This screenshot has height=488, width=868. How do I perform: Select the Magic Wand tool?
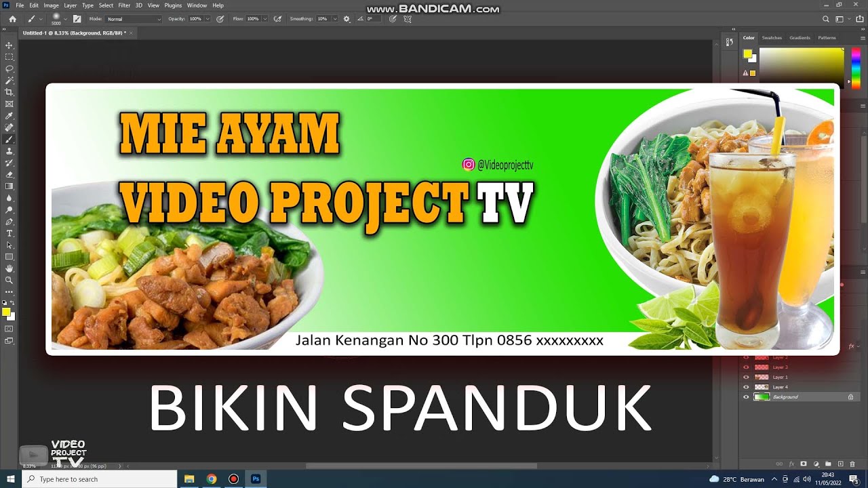(x=9, y=81)
